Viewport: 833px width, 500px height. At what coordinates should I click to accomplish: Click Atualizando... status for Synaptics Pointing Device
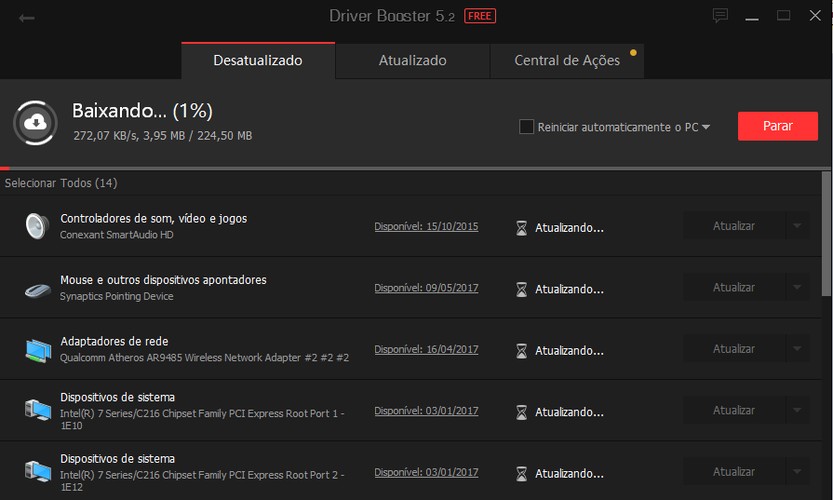pyautogui.click(x=569, y=290)
